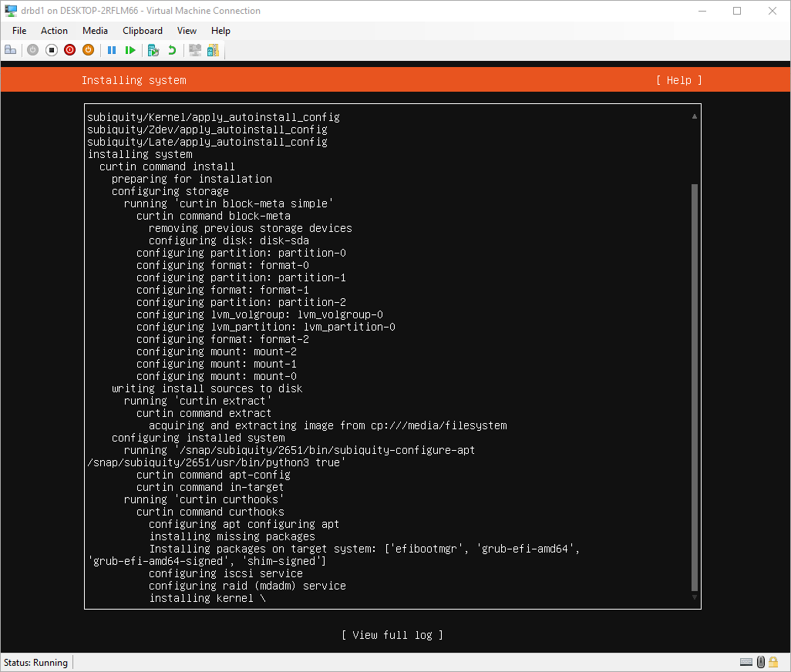Open the Clipboard menu
The image size is (791, 672).
[143, 31]
